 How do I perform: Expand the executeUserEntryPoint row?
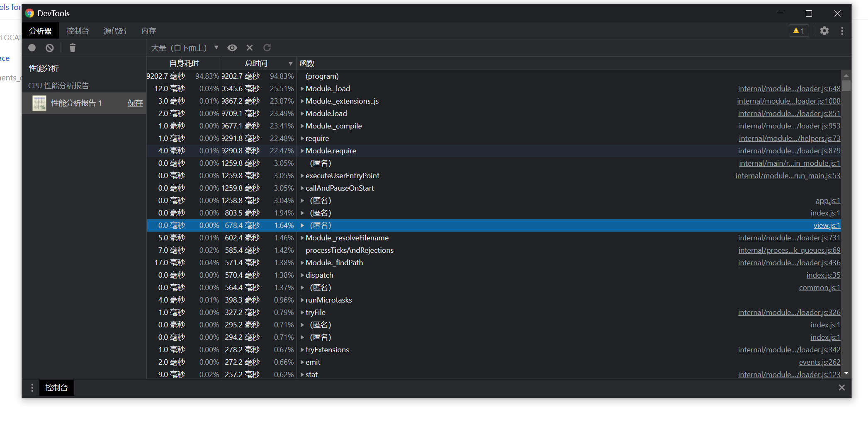[302, 176]
